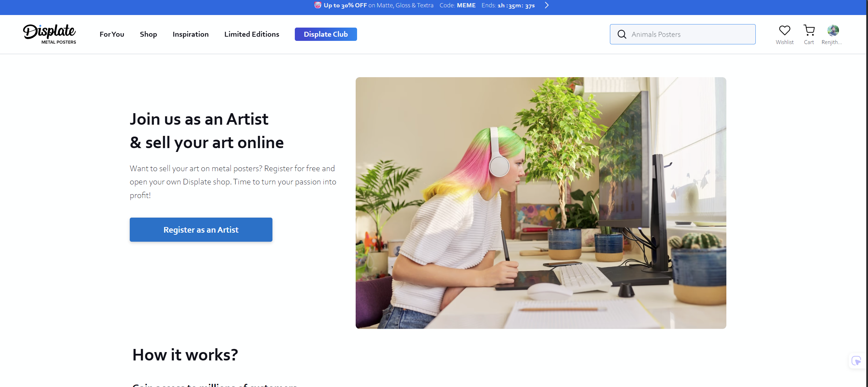The width and height of the screenshot is (868, 387).
Task: Go to the Displate logo homepage
Action: (x=49, y=34)
